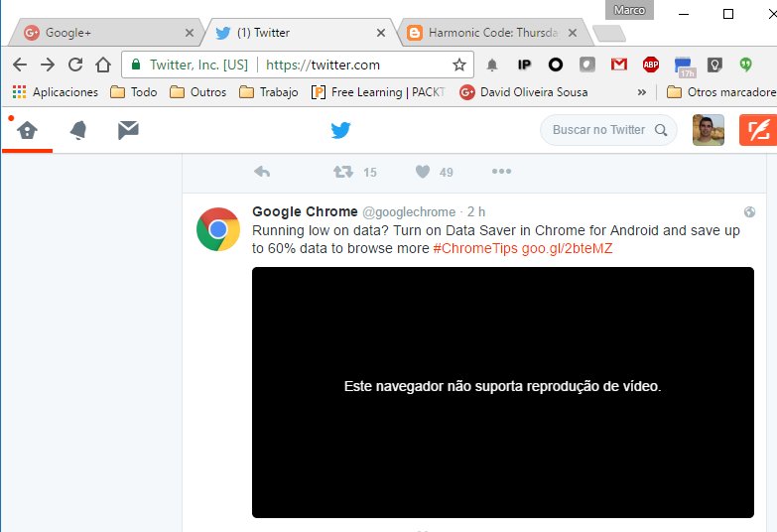Click the address bar URL twitter.com
This screenshot has height=532, width=777.
pos(323,65)
